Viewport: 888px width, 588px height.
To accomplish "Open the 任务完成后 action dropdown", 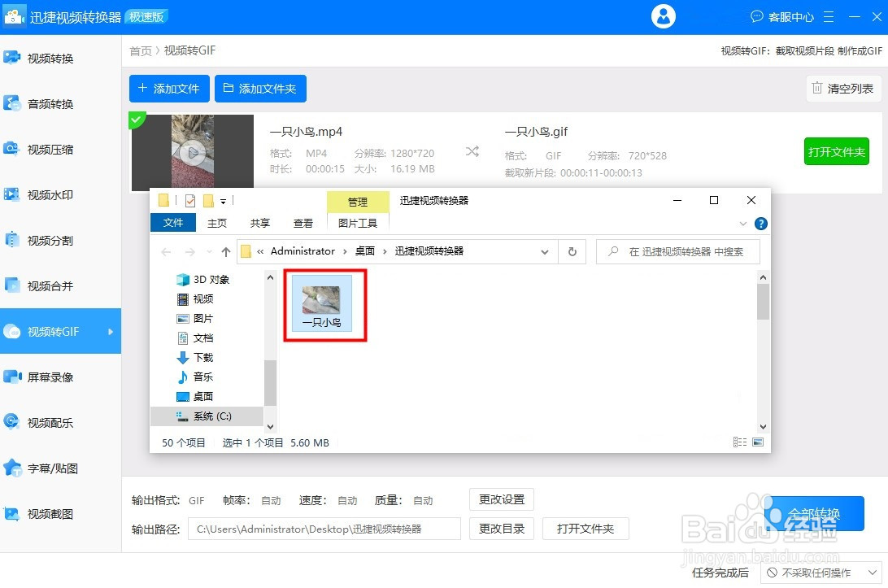I will (x=821, y=573).
